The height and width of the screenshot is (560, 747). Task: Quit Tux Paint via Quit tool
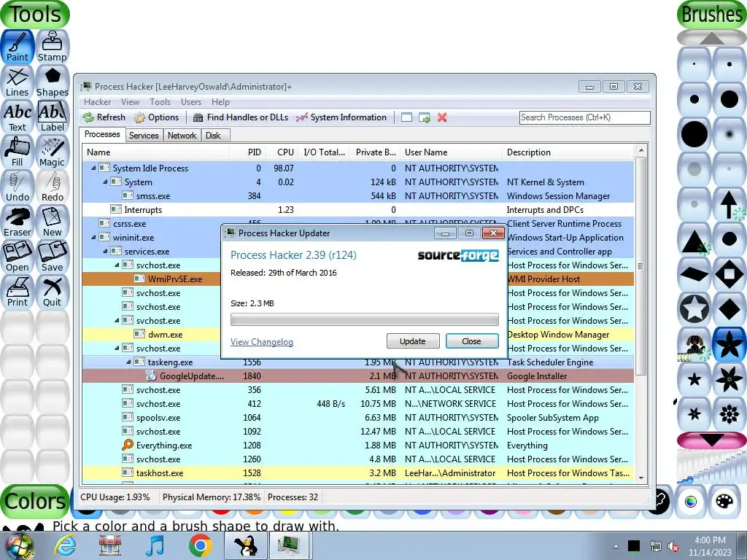click(x=53, y=292)
